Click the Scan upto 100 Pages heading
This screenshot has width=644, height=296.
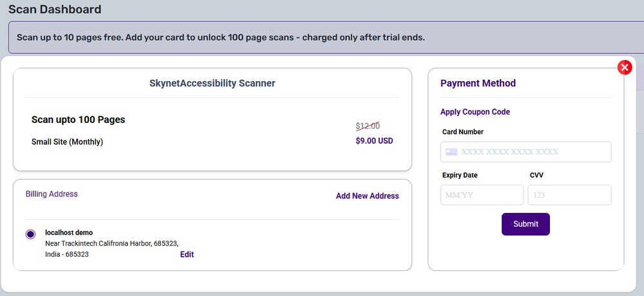click(x=79, y=120)
